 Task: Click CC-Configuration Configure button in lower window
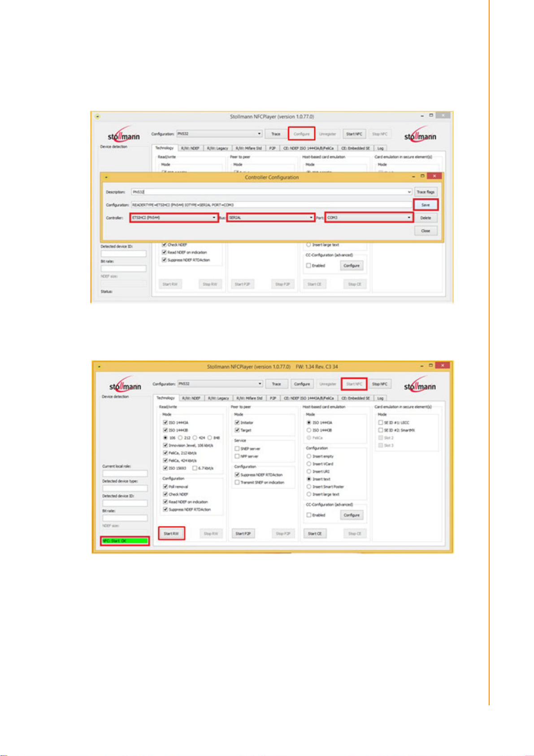[x=352, y=515]
